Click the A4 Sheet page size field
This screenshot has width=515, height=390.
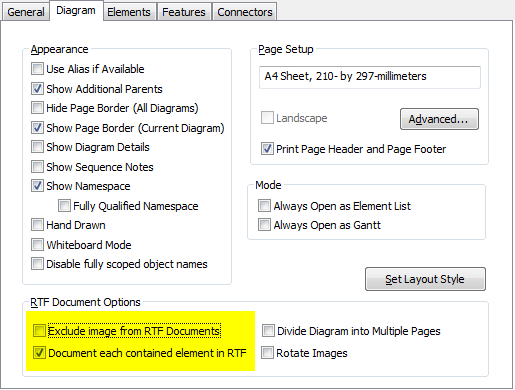(x=370, y=77)
